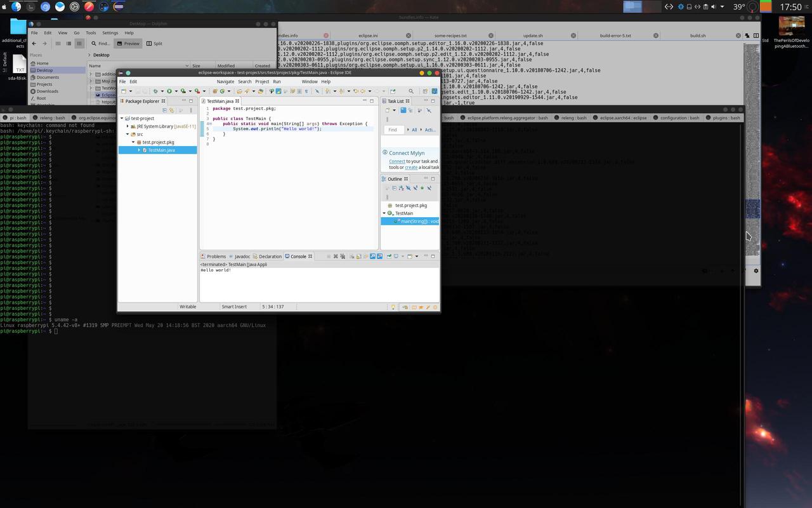Open Package Explorer view menu dots
This screenshot has width=812, height=508.
pyautogui.click(x=191, y=110)
